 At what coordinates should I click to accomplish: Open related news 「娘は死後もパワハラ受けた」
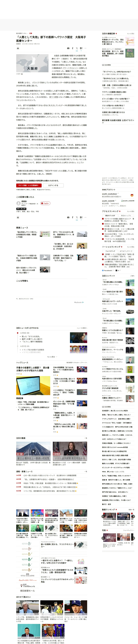coord(27,235)
